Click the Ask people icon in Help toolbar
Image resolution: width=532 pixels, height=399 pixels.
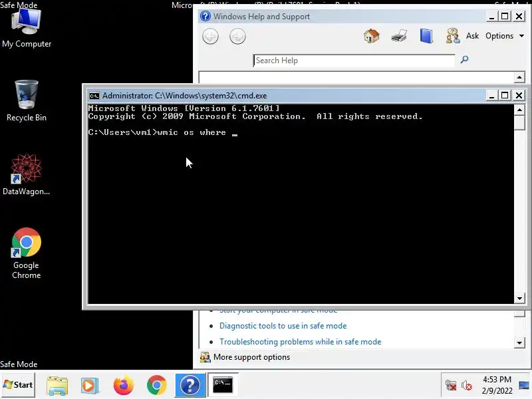coord(453,36)
